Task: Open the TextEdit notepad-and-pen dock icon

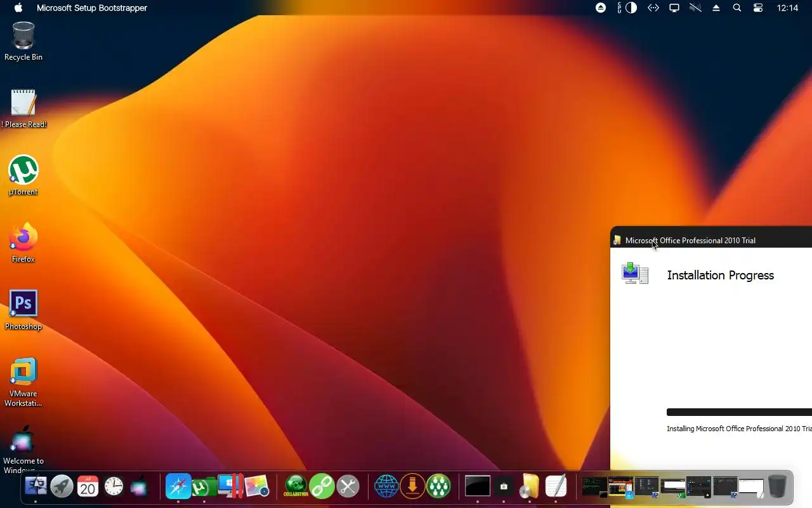Action: click(556, 486)
